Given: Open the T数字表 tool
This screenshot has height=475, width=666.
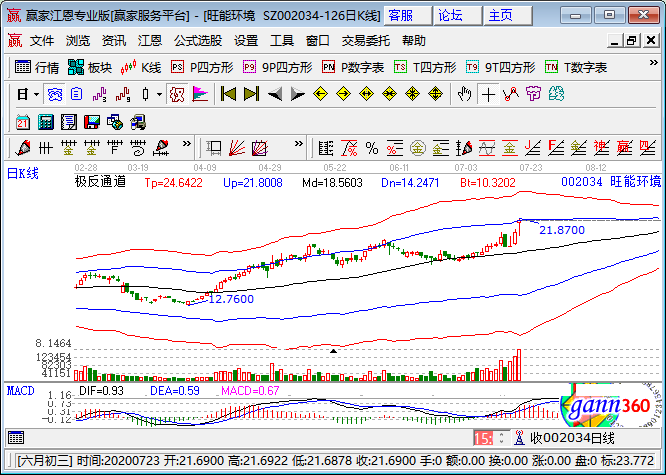Looking at the screenshot, I should pyautogui.click(x=576, y=67).
